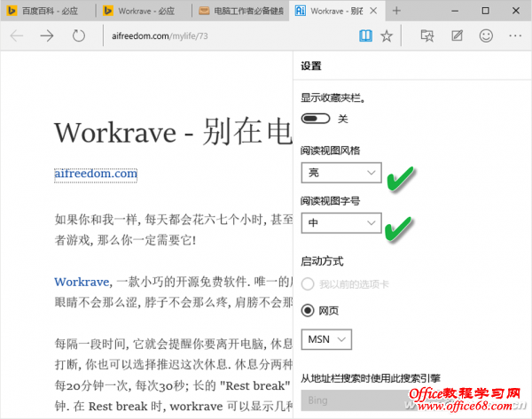Go back to the previous page
532x419 pixels.
(17, 35)
